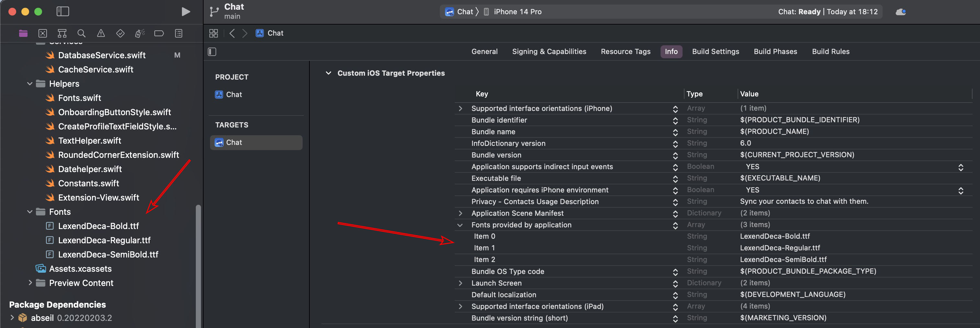The width and height of the screenshot is (980, 328).
Task: Expand the abseil package dependency
Action: pos(12,317)
